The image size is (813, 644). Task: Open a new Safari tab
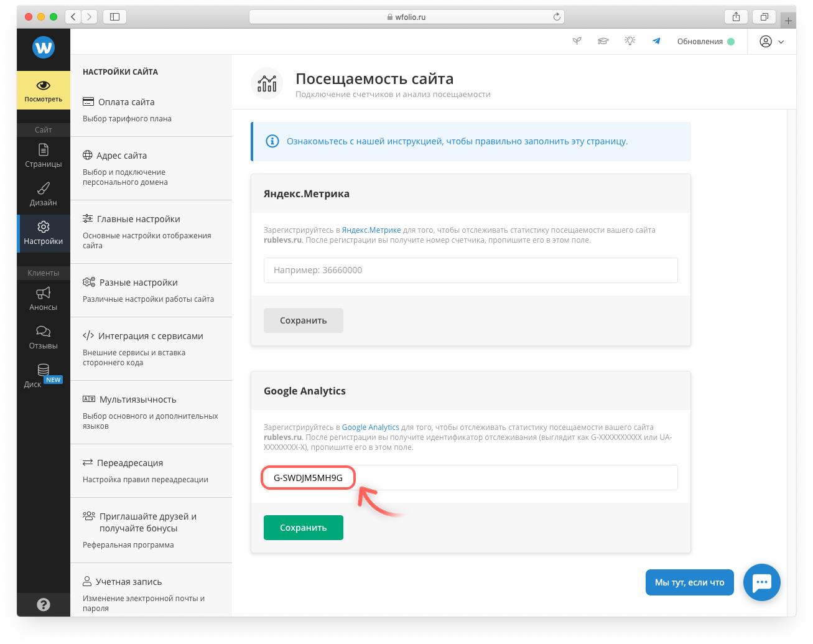pyautogui.click(x=788, y=21)
